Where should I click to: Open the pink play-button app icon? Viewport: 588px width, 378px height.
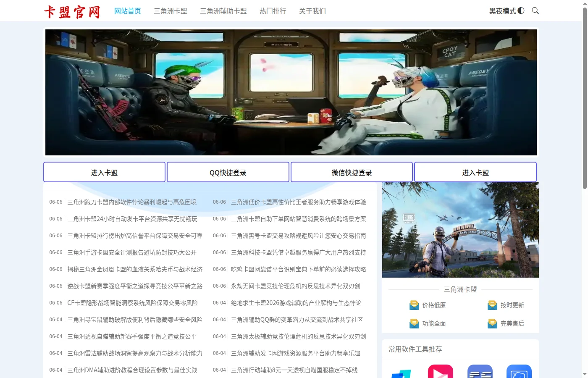tap(441, 371)
